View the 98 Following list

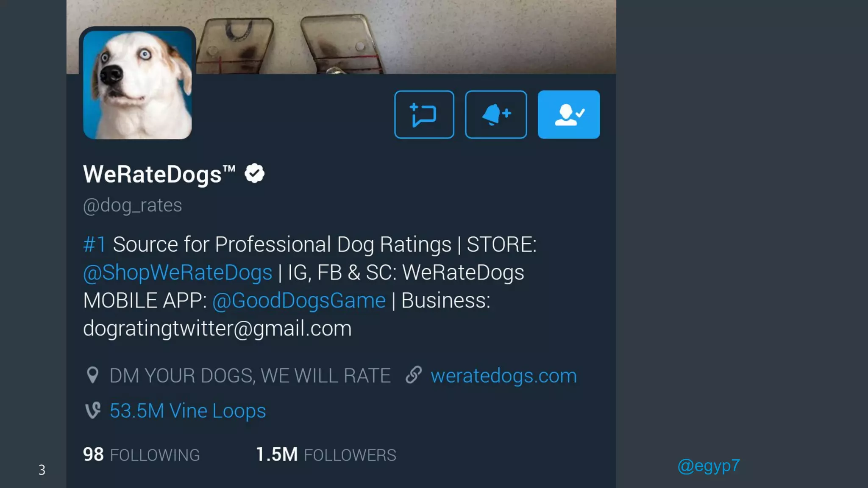(141, 455)
